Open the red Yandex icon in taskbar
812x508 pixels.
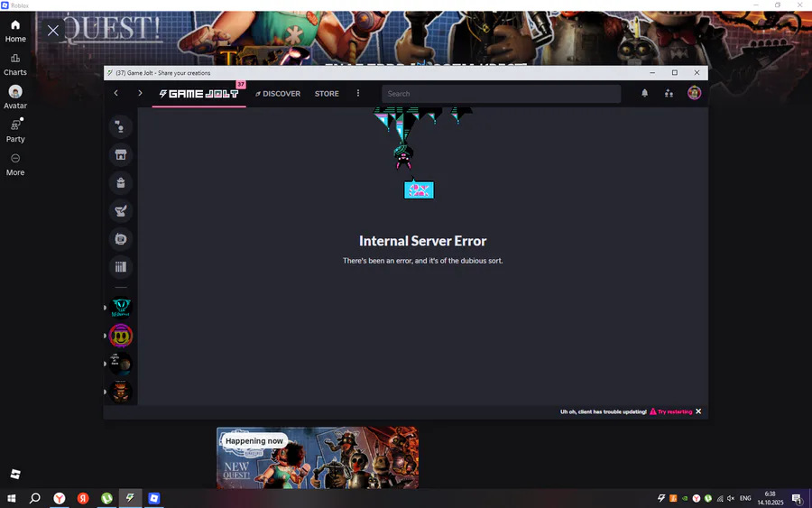coord(83,498)
